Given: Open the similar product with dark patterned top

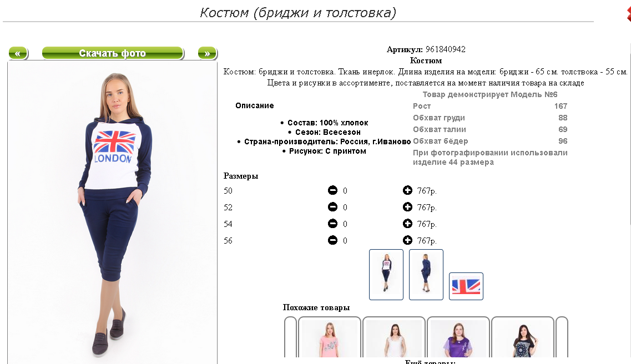Looking at the screenshot, I should 523,337.
